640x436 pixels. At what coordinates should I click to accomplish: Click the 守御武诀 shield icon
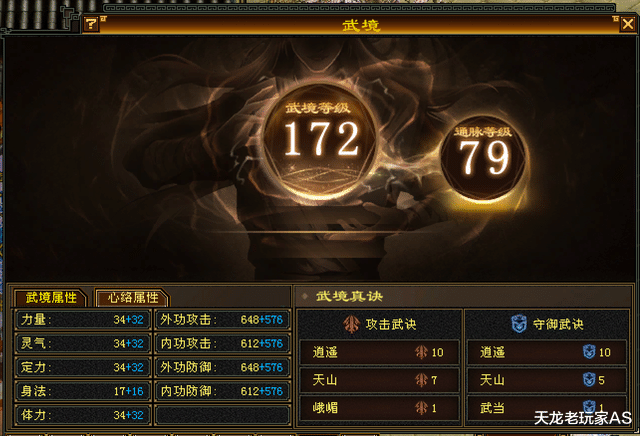click(519, 324)
